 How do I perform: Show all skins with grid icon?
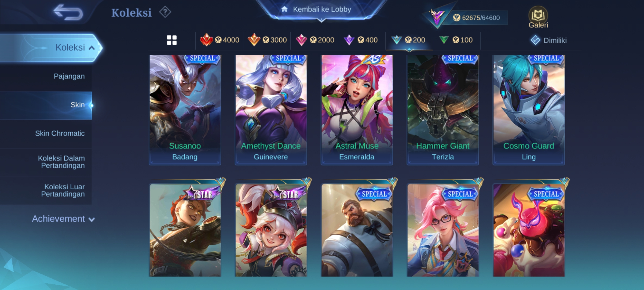(172, 40)
